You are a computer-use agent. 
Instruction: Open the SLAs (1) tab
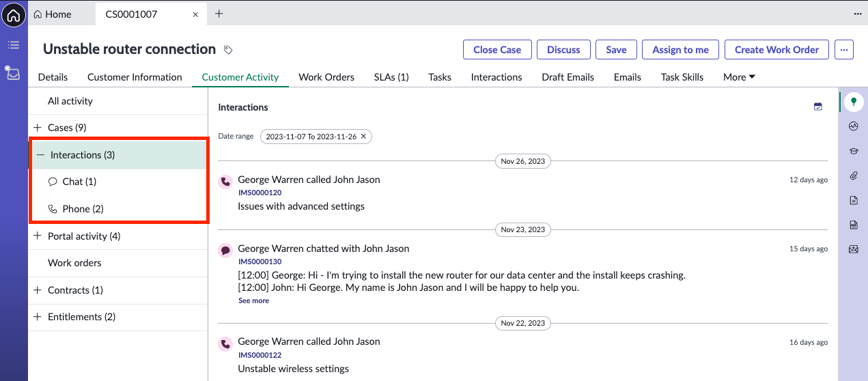391,77
